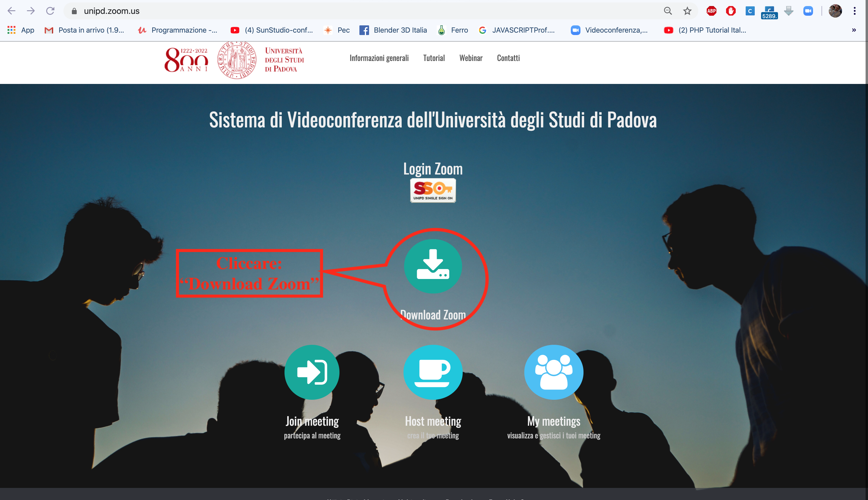868x500 pixels.
Task: Bookmark this page with the star icon
Action: tap(687, 11)
